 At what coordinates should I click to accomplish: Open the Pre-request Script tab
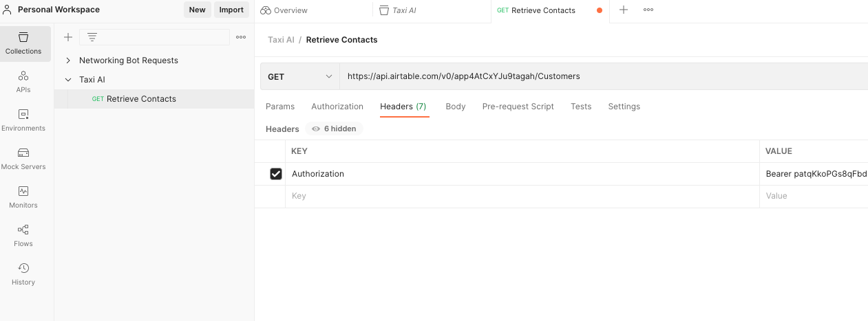pyautogui.click(x=518, y=107)
